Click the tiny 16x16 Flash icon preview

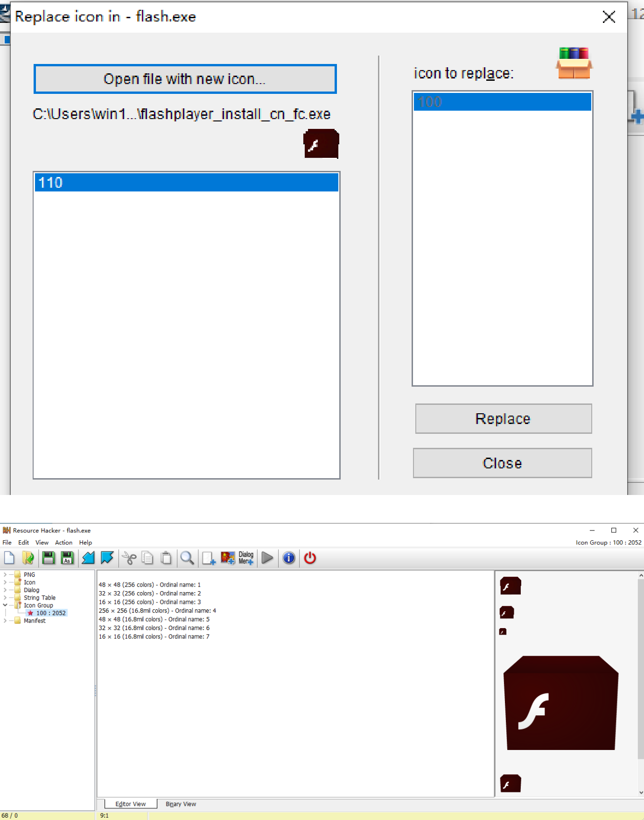click(503, 631)
